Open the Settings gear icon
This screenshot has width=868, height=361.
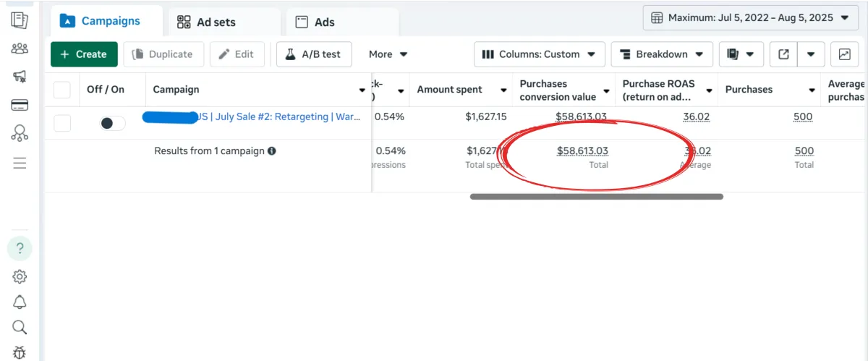(20, 276)
